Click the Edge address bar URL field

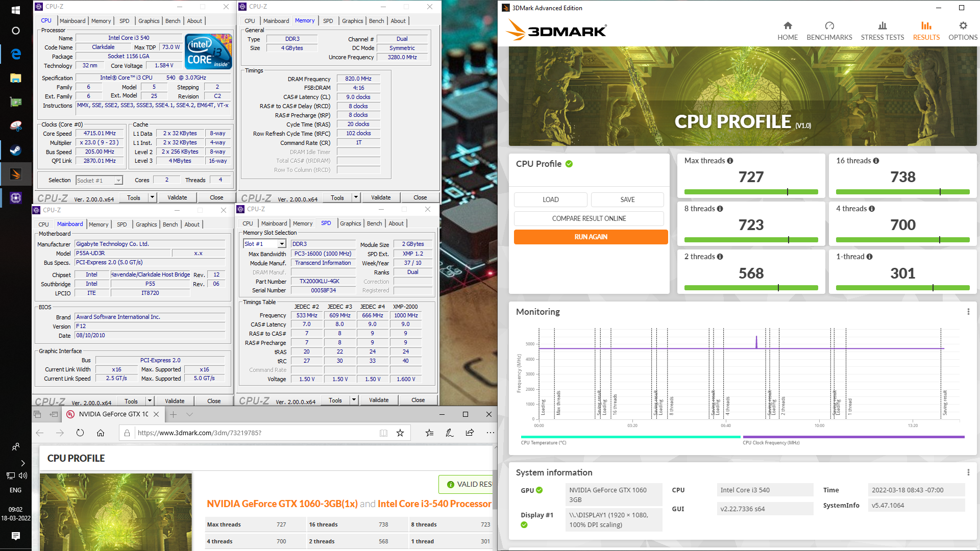pyautogui.click(x=255, y=433)
